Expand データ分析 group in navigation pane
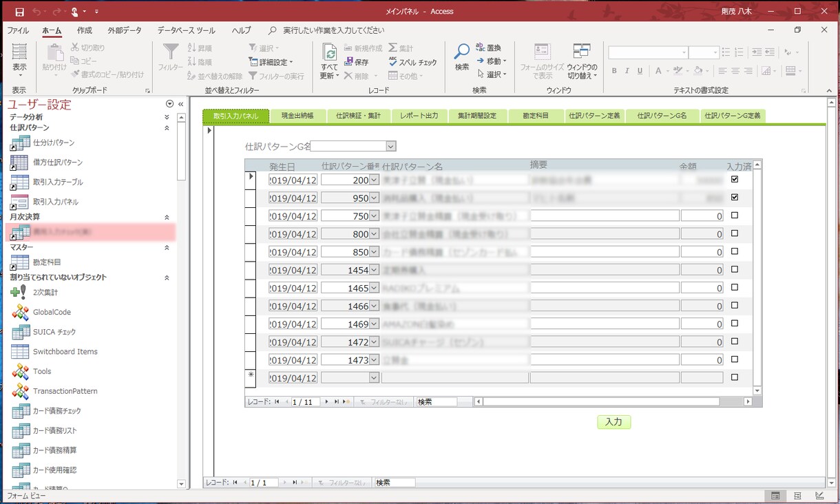Image resolution: width=840 pixels, height=504 pixels. [x=167, y=117]
